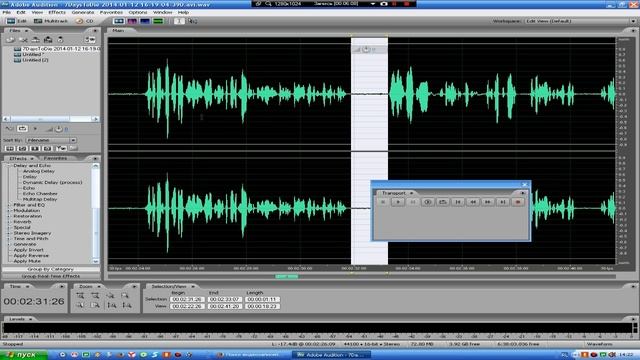
Task: Click Go To Beginning transport button
Action: point(458,202)
